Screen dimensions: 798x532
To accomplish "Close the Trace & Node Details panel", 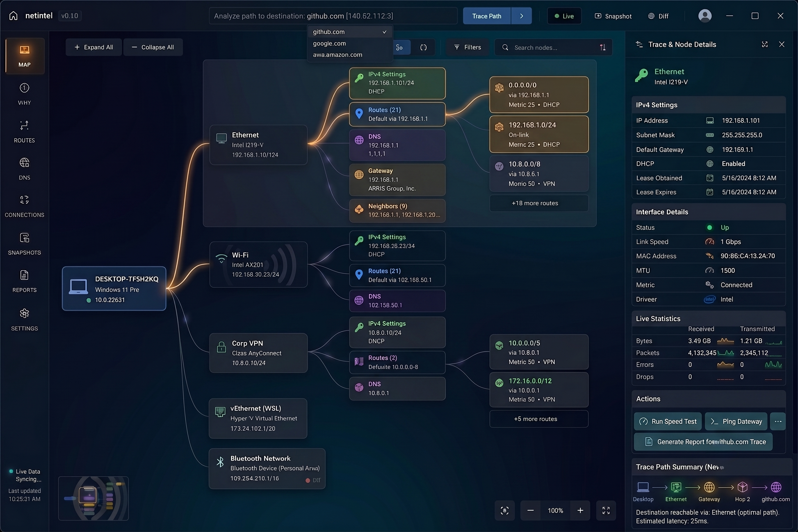I will coord(782,44).
